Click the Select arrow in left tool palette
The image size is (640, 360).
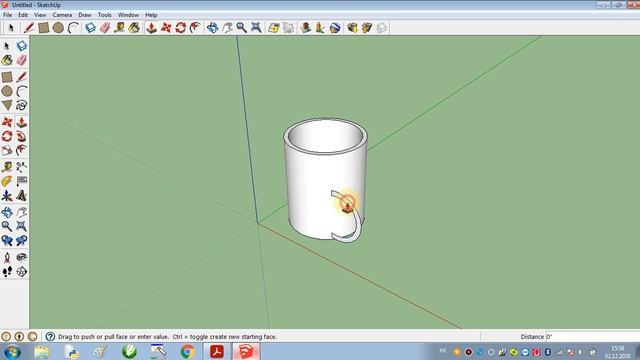coord(7,46)
